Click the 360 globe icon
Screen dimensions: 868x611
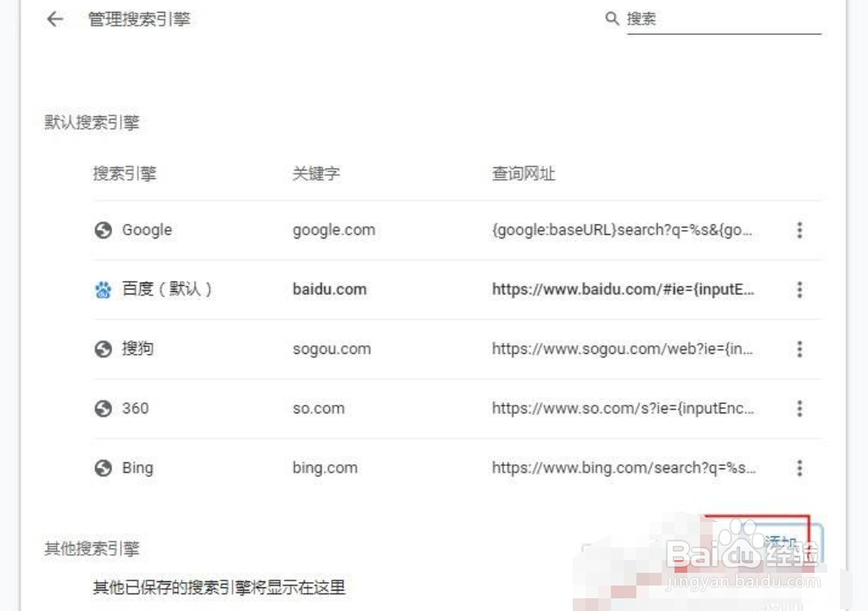[x=103, y=408]
